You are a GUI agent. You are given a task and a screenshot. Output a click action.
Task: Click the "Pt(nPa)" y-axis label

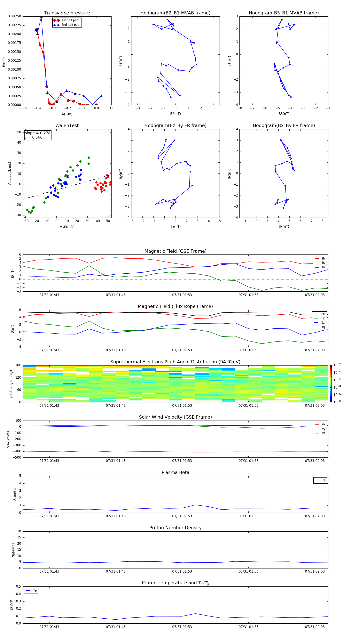coord(4,61)
